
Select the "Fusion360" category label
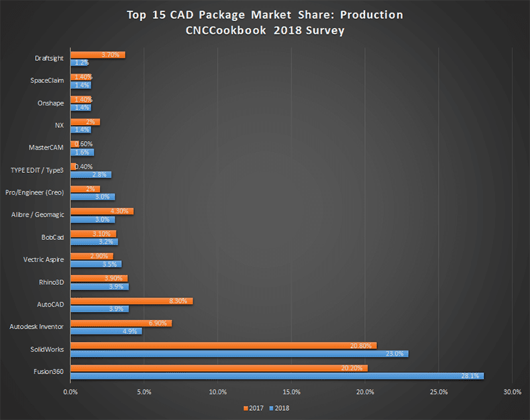pos(48,372)
